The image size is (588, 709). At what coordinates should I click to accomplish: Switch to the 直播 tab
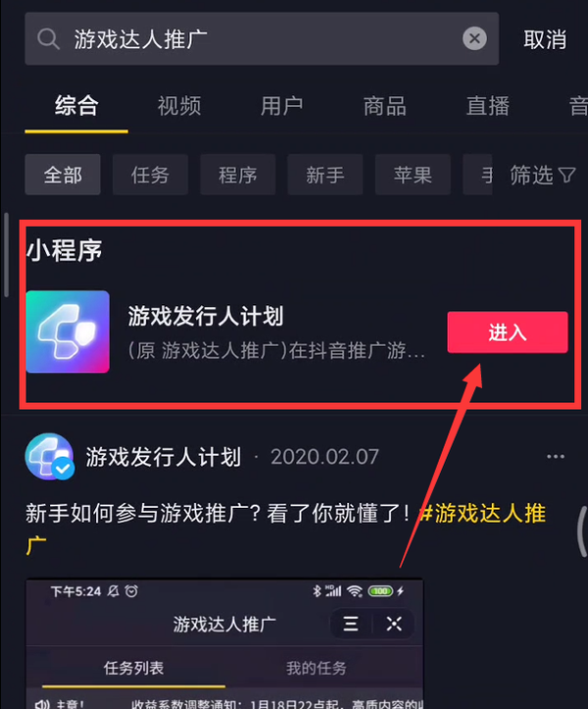488,106
